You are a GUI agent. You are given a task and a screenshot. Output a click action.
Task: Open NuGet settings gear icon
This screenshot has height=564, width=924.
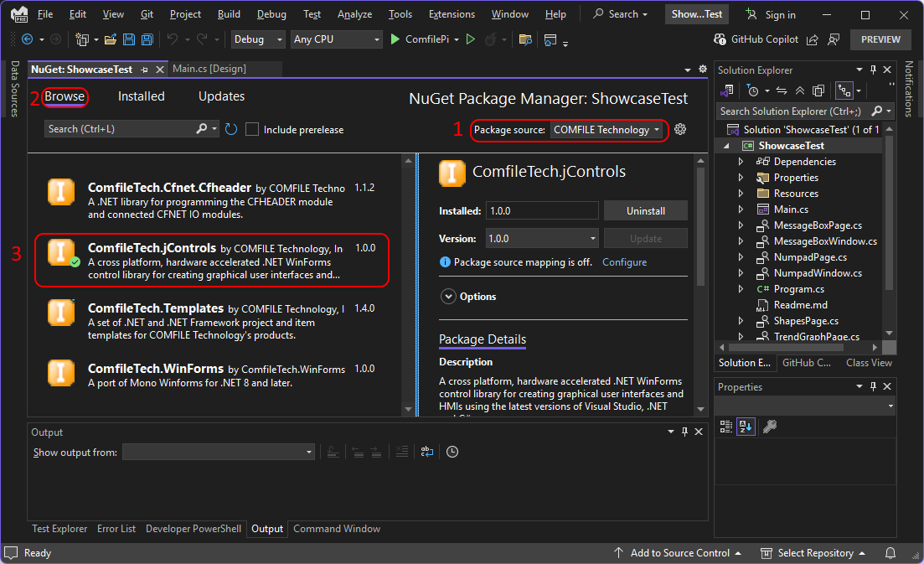pos(680,129)
